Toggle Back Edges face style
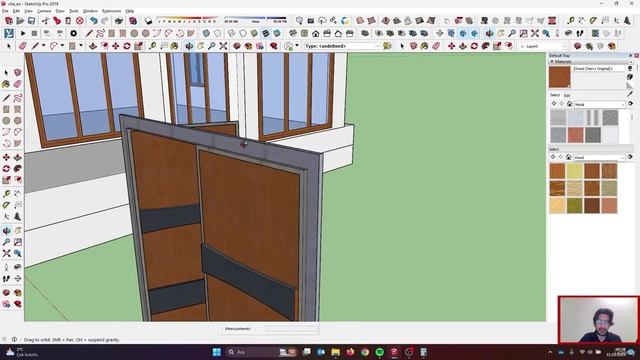The width and height of the screenshot is (640, 360). [218, 33]
